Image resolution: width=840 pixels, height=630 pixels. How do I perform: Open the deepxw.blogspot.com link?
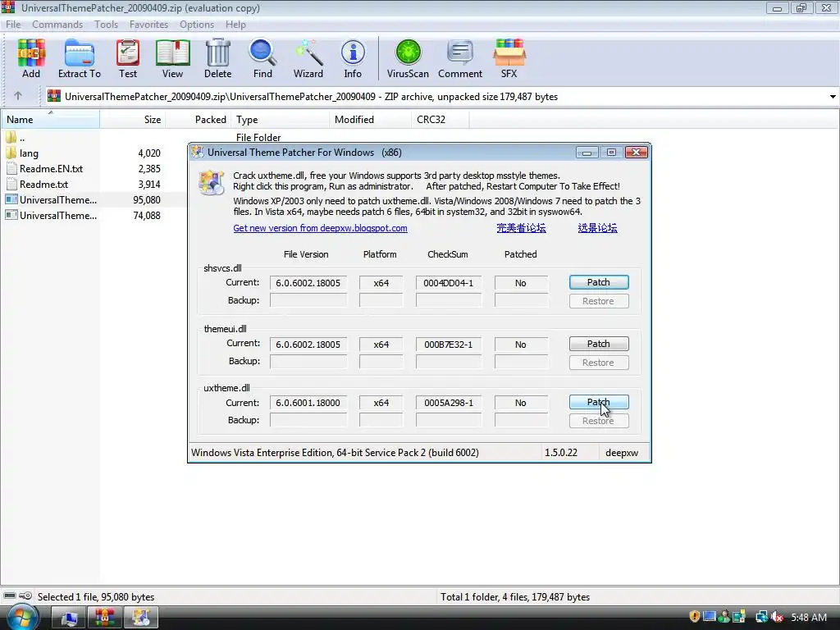point(321,228)
